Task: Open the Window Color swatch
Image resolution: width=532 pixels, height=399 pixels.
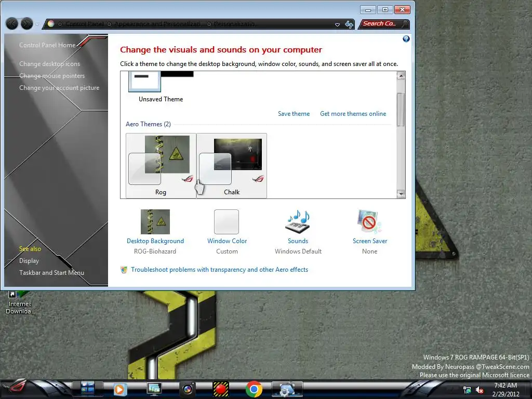Action: coord(227,221)
